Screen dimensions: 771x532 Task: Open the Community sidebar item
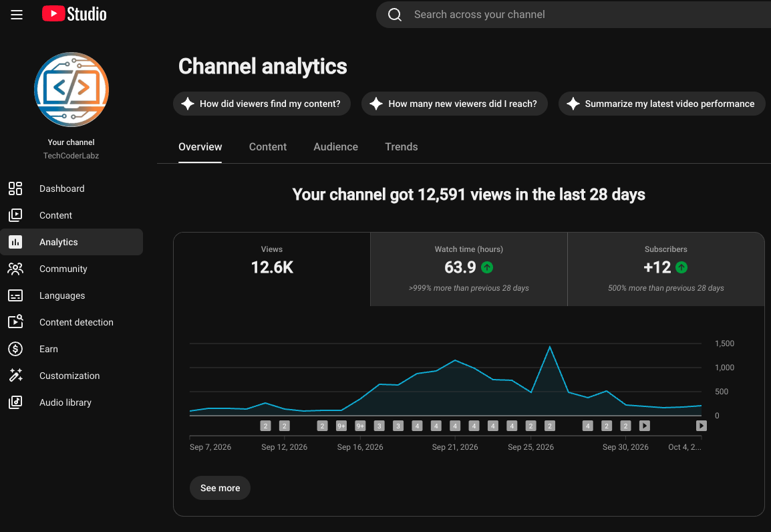(x=71, y=269)
